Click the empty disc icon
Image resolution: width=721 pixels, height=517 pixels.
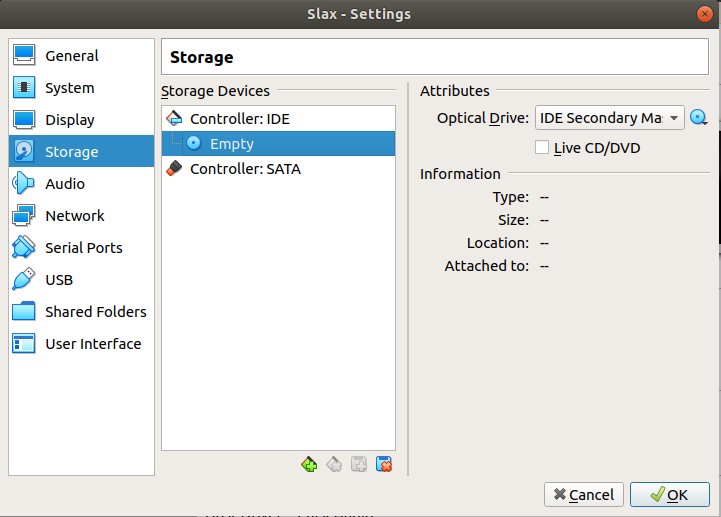pyautogui.click(x=194, y=143)
